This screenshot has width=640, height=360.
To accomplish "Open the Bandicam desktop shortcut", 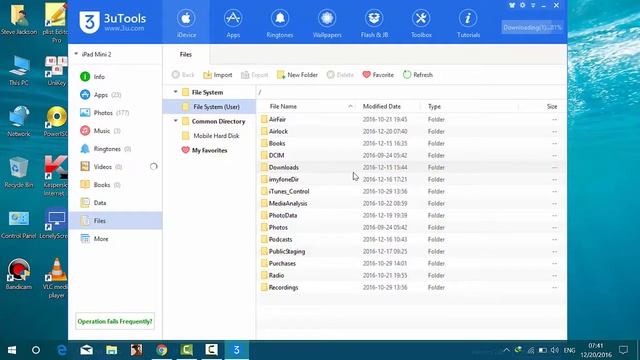I will point(19,274).
